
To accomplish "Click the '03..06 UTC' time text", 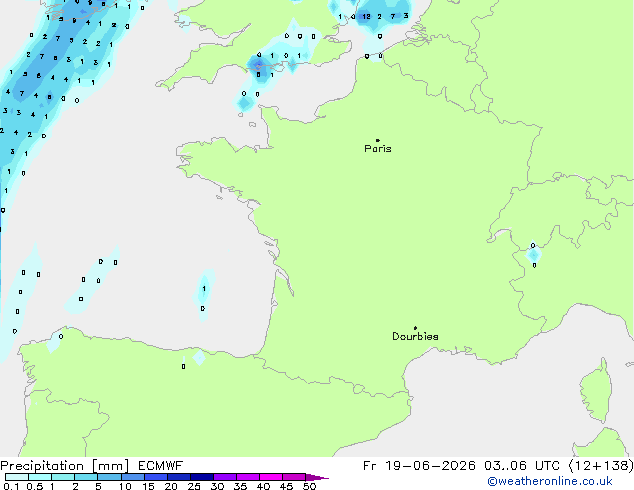I will (522, 466).
